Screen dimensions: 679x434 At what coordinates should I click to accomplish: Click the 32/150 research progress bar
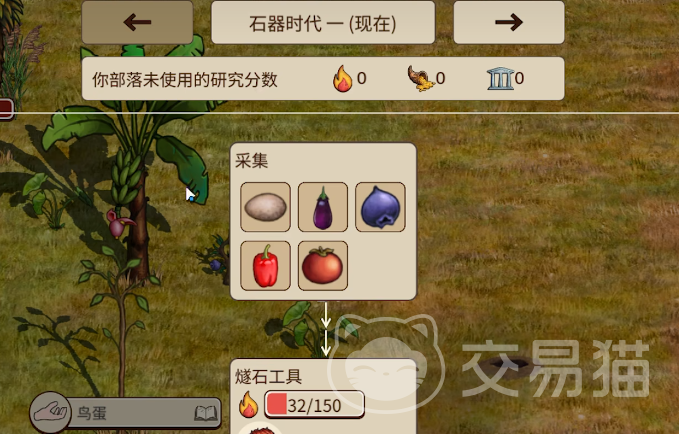point(314,405)
